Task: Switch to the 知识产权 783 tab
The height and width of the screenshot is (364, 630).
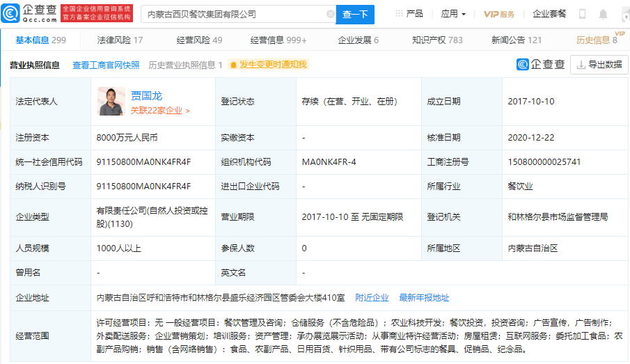Action: 437,40
